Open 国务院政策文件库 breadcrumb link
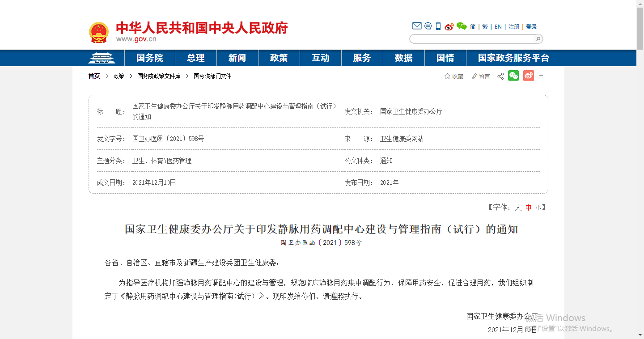The image size is (644, 339). [x=159, y=76]
